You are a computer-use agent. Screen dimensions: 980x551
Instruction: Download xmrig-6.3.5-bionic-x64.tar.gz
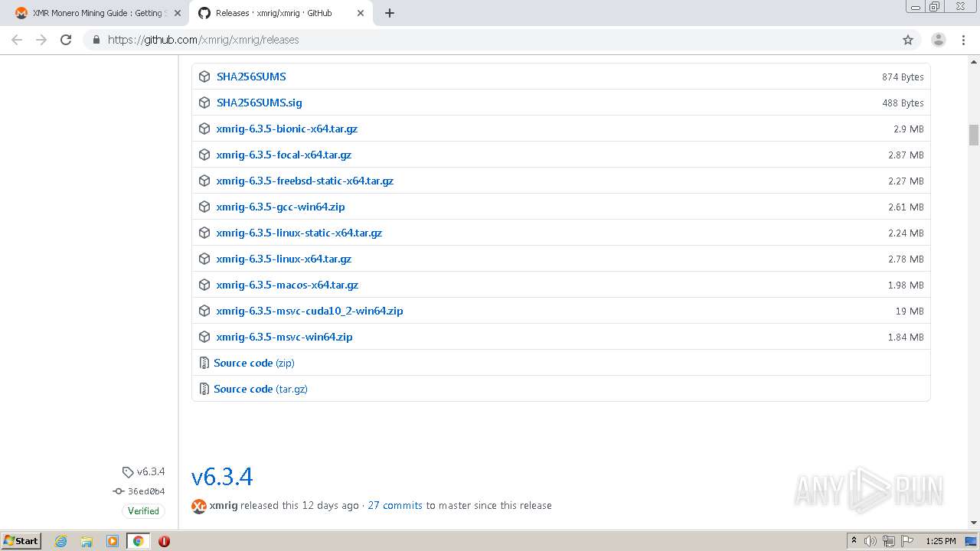(x=287, y=129)
